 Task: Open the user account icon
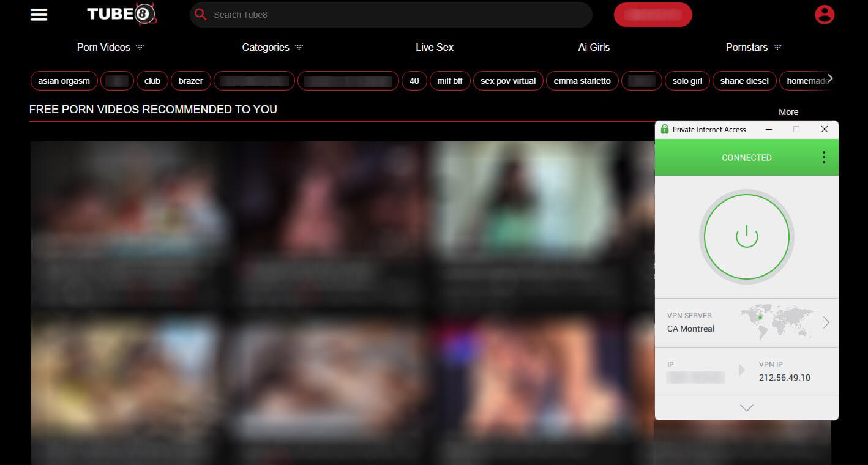tap(825, 14)
